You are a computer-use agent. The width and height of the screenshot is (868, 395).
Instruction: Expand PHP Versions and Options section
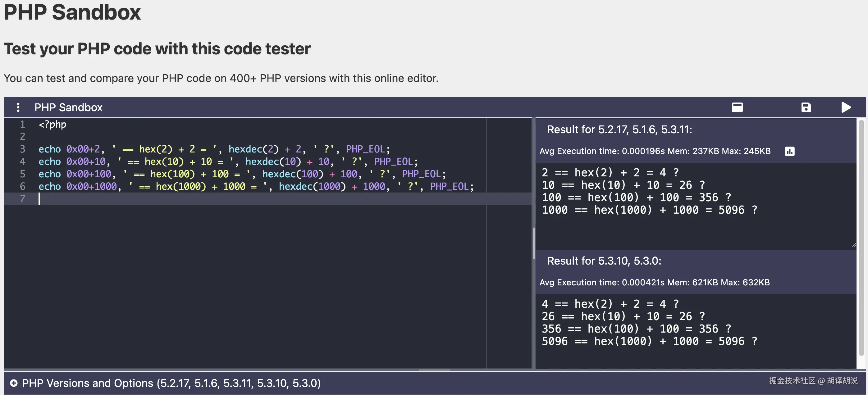pos(171,383)
